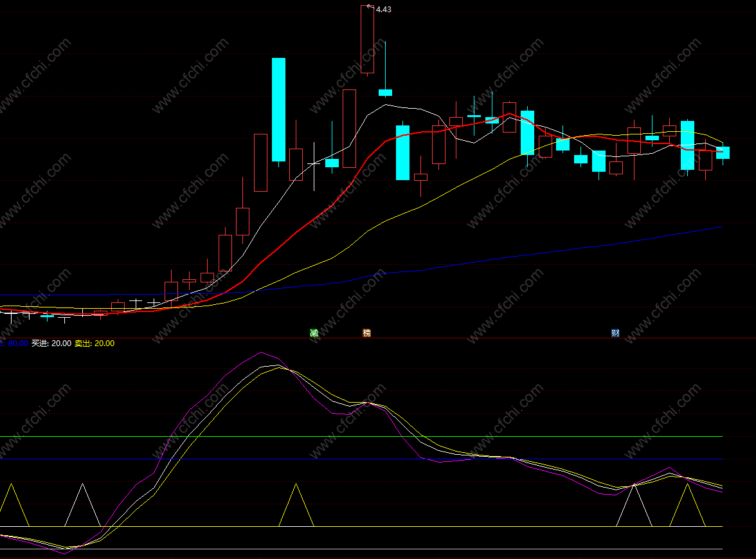The height and width of the screenshot is (559, 756).
Task: Click the blue 财 event marker icon
Action: point(615,333)
